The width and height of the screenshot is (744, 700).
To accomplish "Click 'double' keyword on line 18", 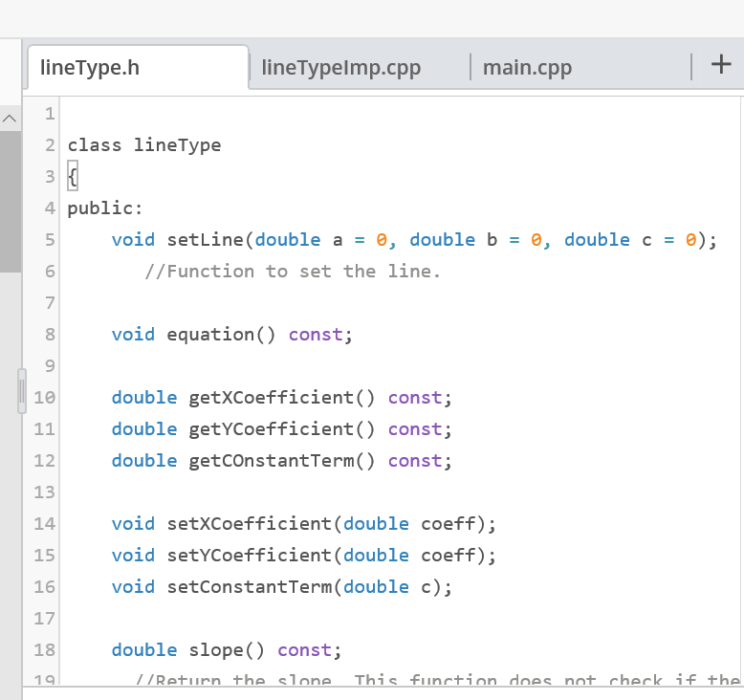I will pyautogui.click(x=144, y=650).
